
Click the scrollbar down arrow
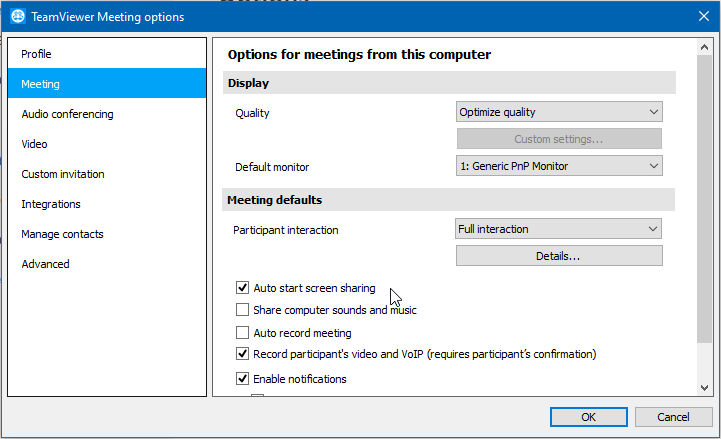[x=704, y=388]
